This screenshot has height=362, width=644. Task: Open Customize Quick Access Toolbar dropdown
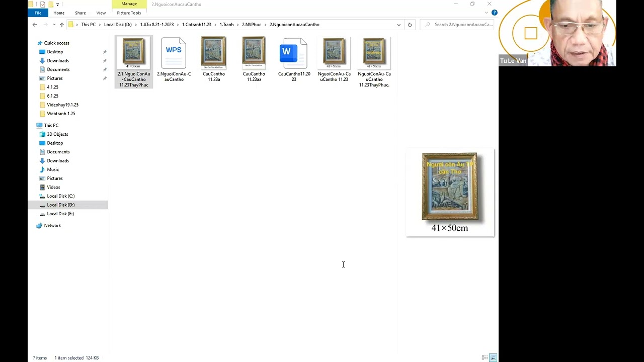pos(57,4)
